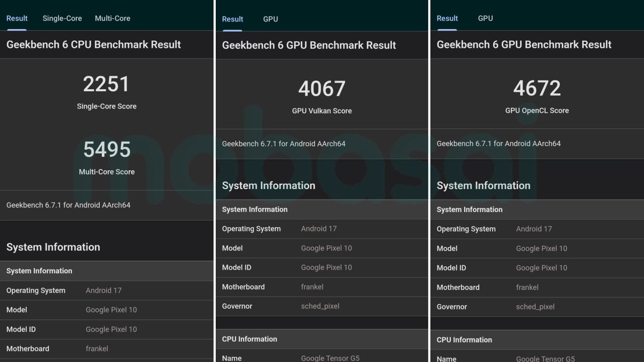644x362 pixels.
Task: Click Motherboard frankel value in CPU panel
Action: point(97,349)
